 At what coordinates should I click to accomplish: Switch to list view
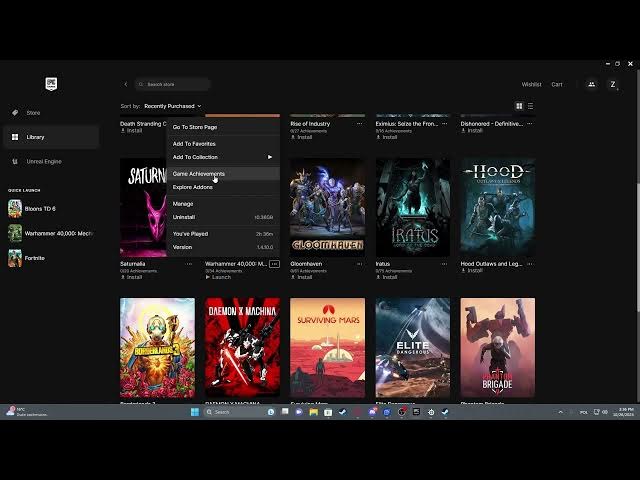point(530,106)
